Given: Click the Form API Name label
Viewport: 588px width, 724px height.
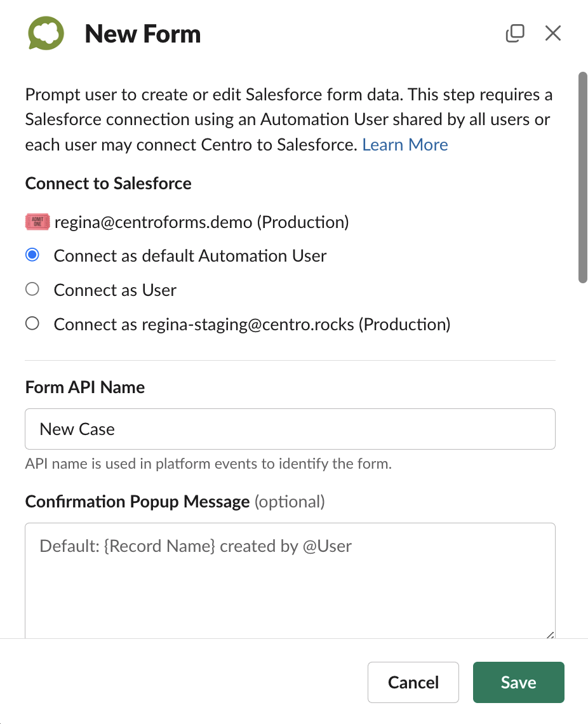Looking at the screenshot, I should [x=85, y=387].
